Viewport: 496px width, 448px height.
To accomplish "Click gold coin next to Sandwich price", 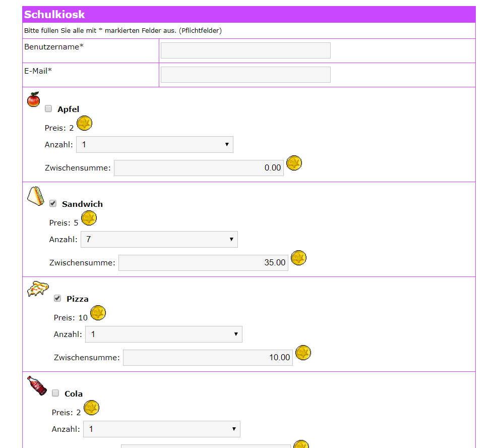I will click(x=89, y=218).
